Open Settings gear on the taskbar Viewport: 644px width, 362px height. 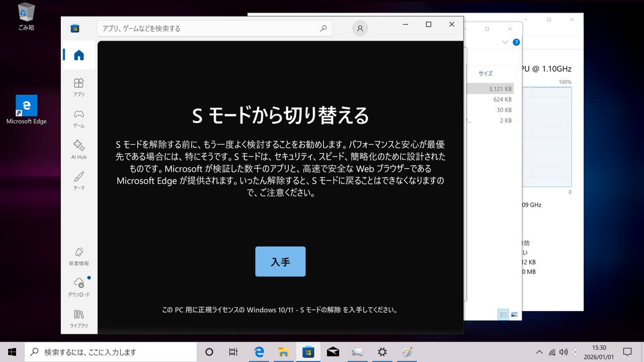point(382,352)
